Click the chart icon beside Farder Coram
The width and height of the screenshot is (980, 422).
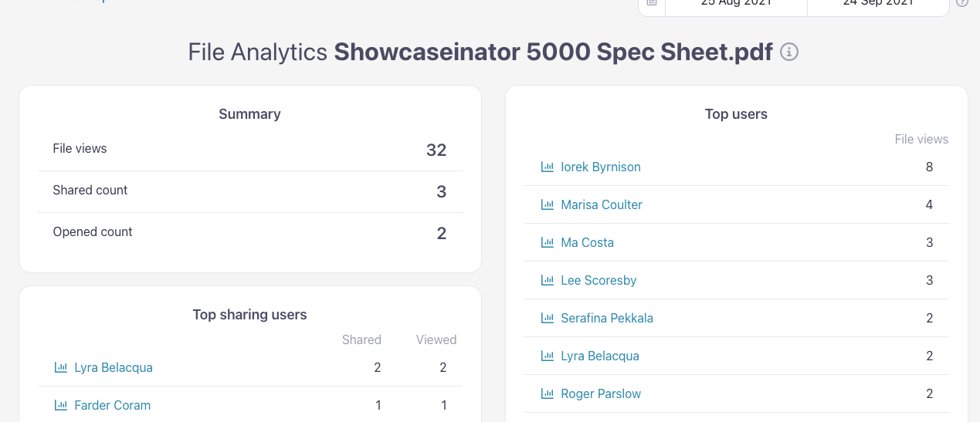61,405
